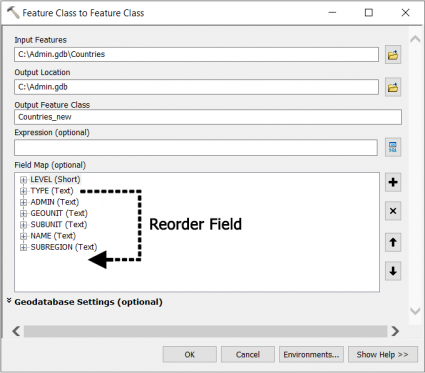Expand the SUBUNIT (Text) field node
Viewport: 425px width, 373px height.
(23, 225)
